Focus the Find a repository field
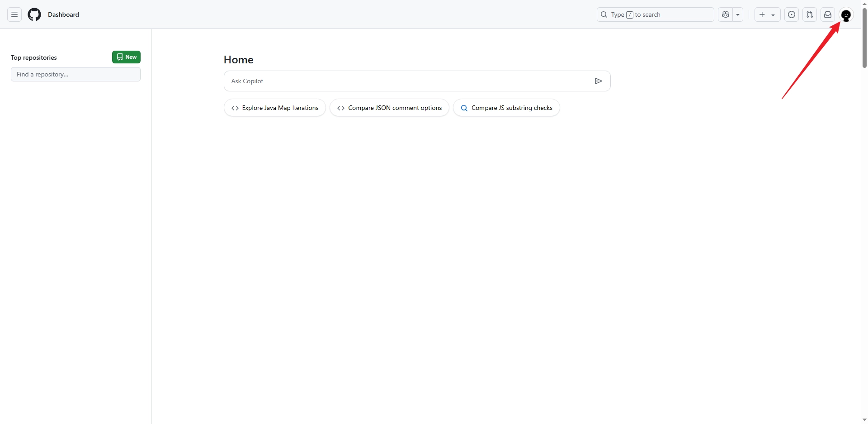The width and height of the screenshot is (868, 424). 75,74
